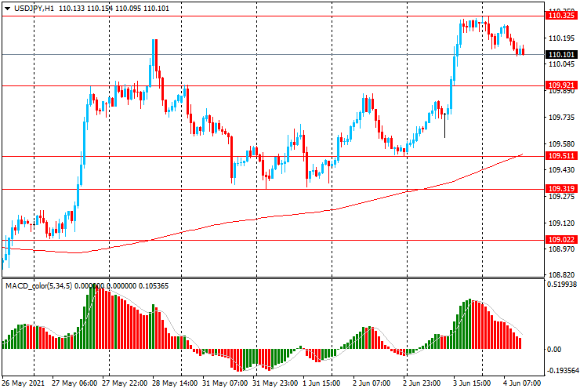This screenshot has height=392, width=580.
Task: Click the 110.195 price scale value
Action: click(561, 38)
